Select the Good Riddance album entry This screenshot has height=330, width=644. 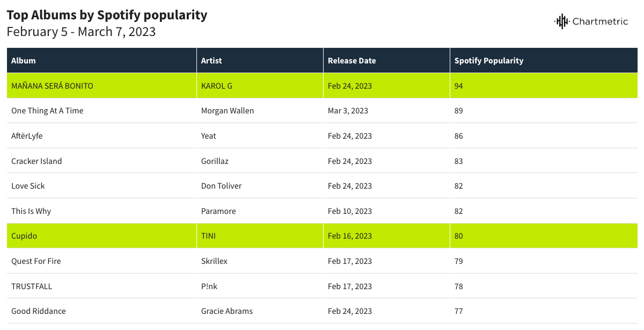(39, 311)
